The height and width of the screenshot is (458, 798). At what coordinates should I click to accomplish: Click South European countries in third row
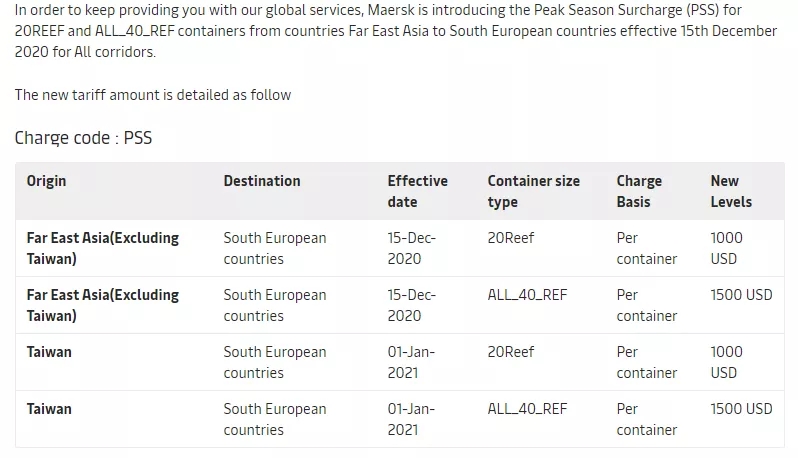pos(274,362)
